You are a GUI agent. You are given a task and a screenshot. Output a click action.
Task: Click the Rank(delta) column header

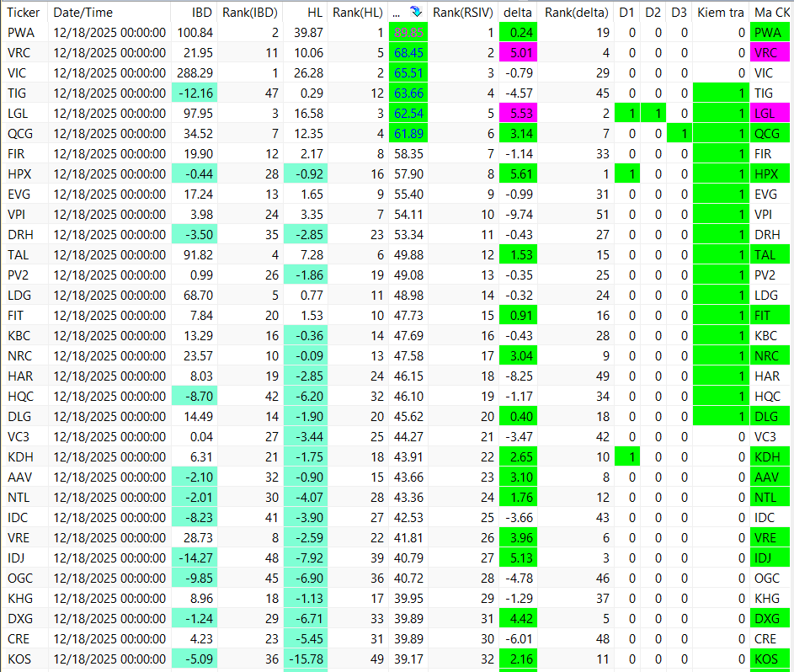(576, 12)
